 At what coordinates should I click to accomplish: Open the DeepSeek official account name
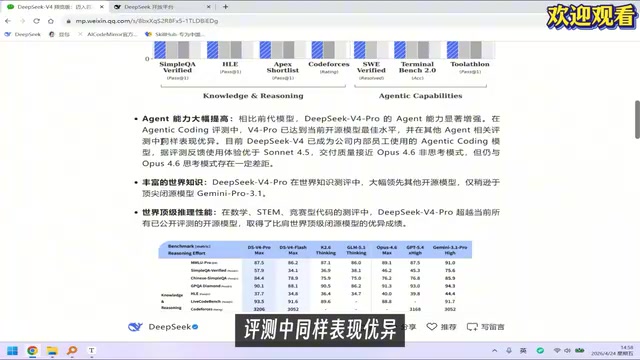coord(170,327)
